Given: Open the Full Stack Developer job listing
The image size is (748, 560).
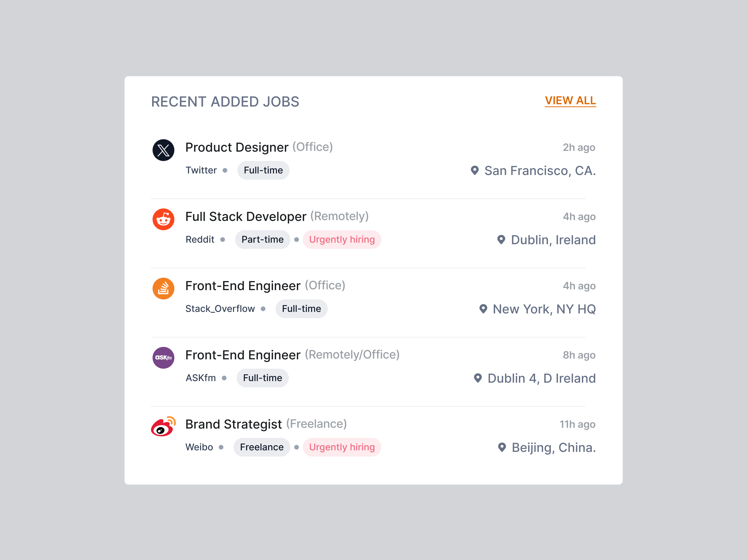Looking at the screenshot, I should pos(246,216).
